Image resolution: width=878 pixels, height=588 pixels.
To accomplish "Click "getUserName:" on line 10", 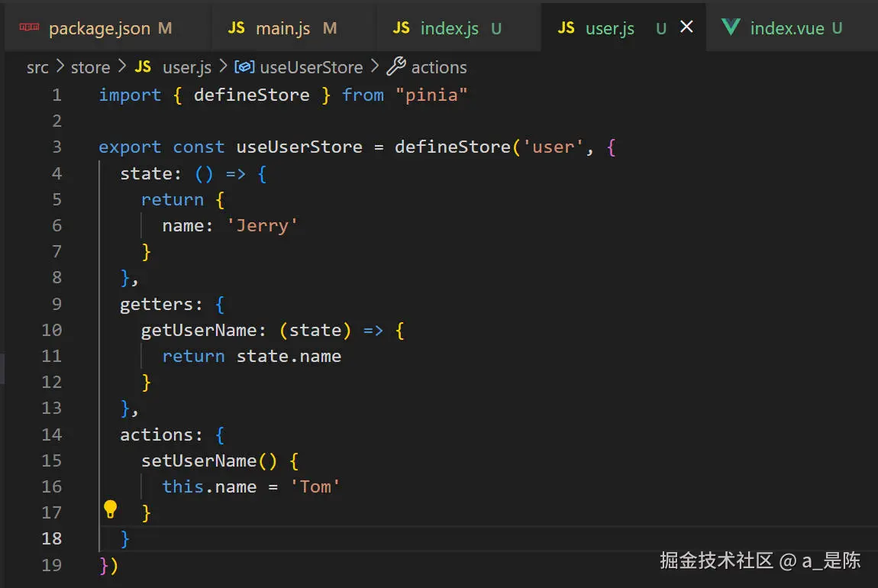I will point(203,331).
